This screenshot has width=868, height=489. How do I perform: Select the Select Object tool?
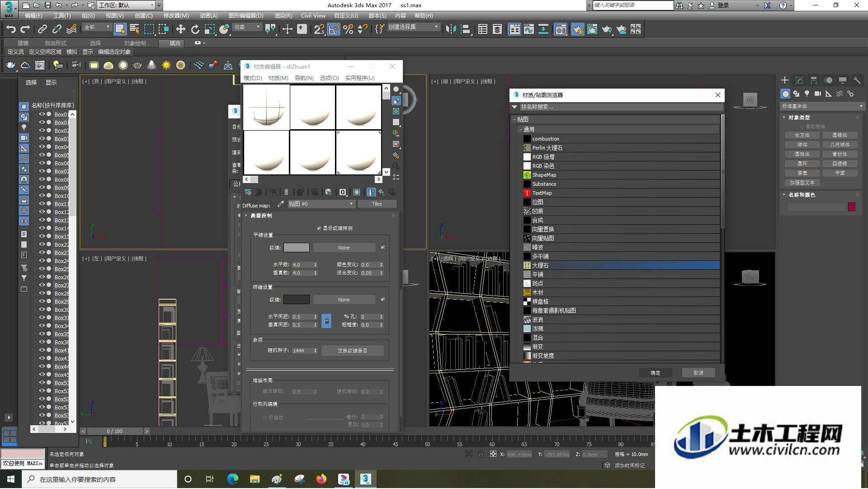tap(120, 29)
